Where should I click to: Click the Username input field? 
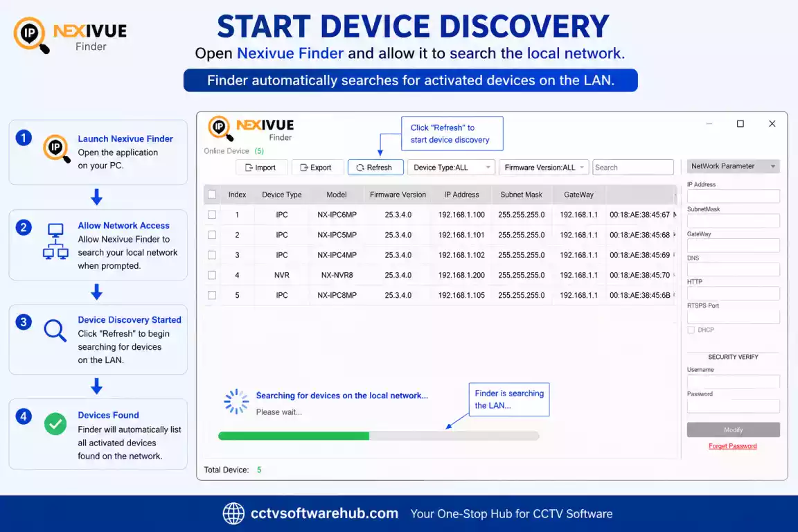coord(734,381)
